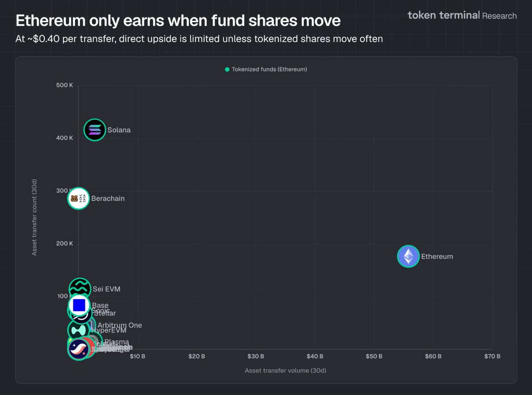Viewport: 532px width, 395px height.
Task: Click the chart title about Ethereum earnings
Action: [178, 20]
